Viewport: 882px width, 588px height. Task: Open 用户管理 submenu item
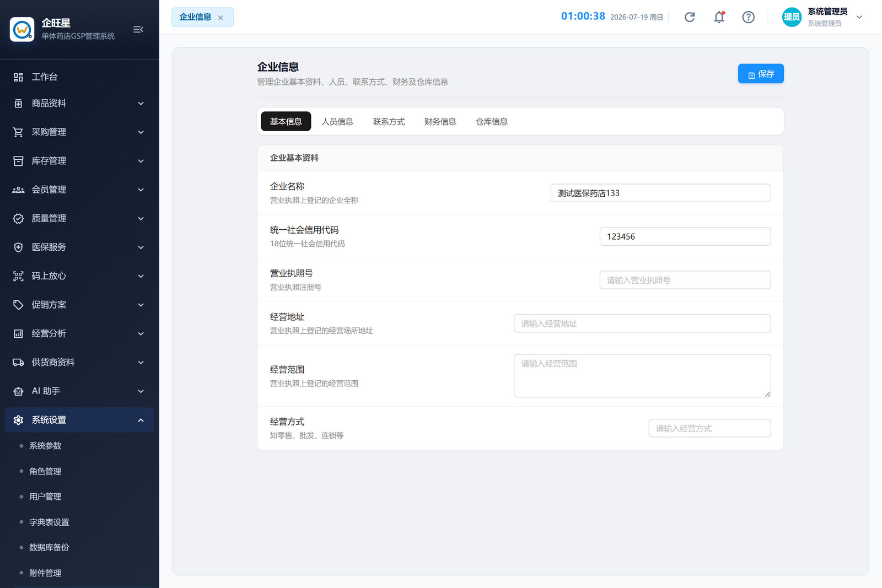coord(45,497)
